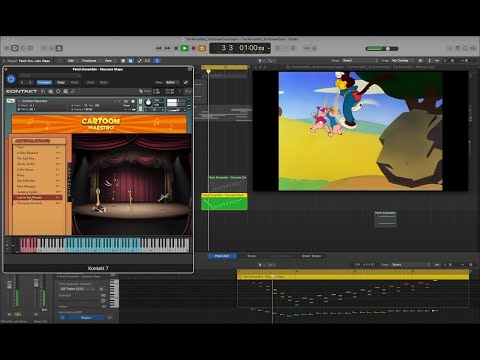Open the Kontakt library browser icon

pos(43,91)
